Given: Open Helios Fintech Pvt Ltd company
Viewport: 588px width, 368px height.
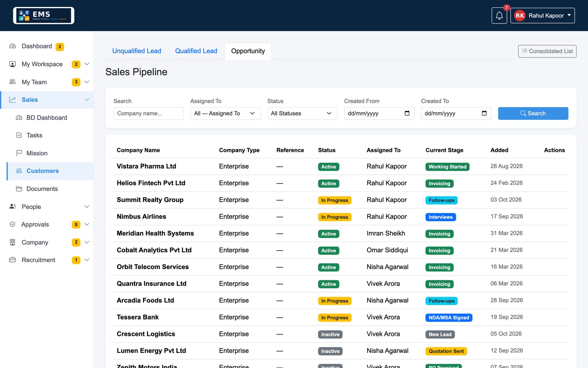Looking at the screenshot, I should (x=151, y=183).
